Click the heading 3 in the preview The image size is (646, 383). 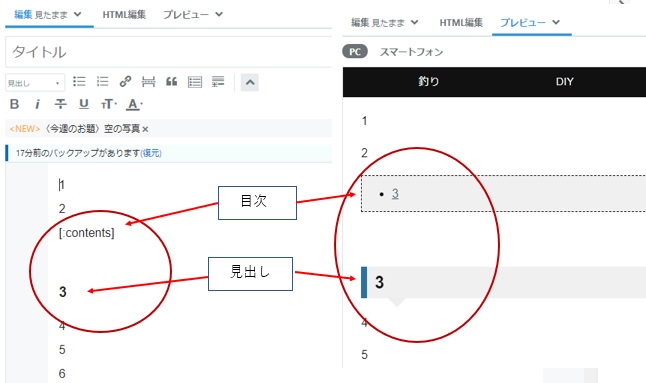coord(379,282)
